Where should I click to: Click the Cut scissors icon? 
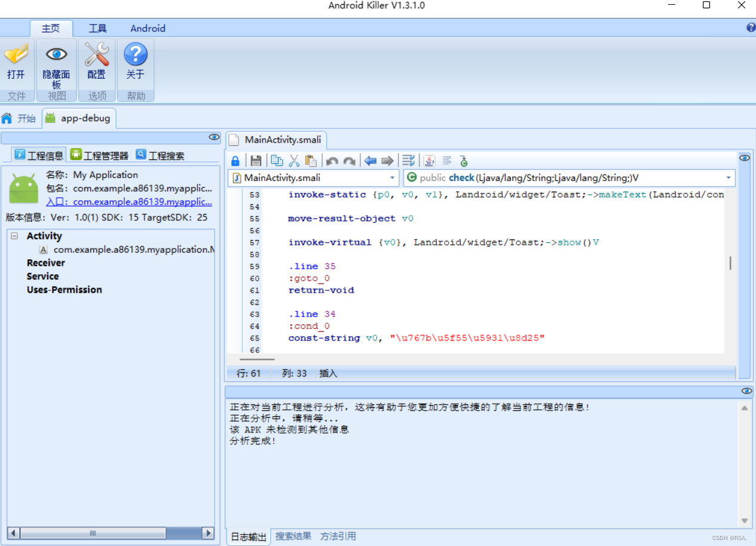pos(294,161)
